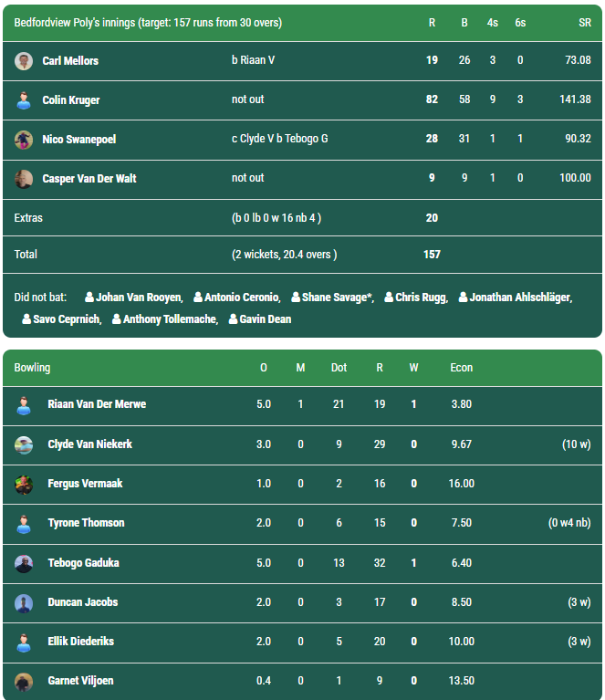Click Carl Mellors' avatar photo

(x=24, y=61)
